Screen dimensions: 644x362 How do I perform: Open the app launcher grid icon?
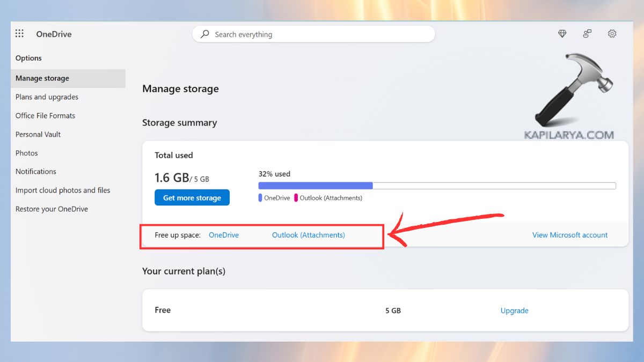click(x=19, y=33)
